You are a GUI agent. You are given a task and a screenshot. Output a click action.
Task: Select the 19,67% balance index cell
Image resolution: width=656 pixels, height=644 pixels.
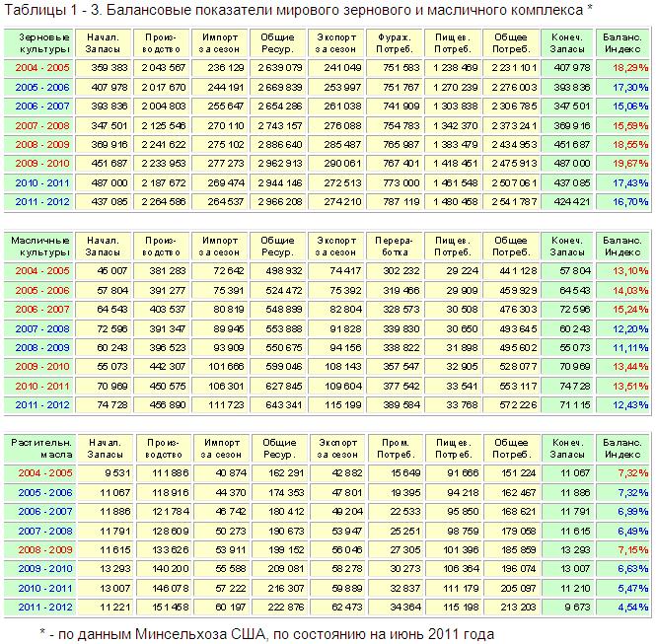623,163
